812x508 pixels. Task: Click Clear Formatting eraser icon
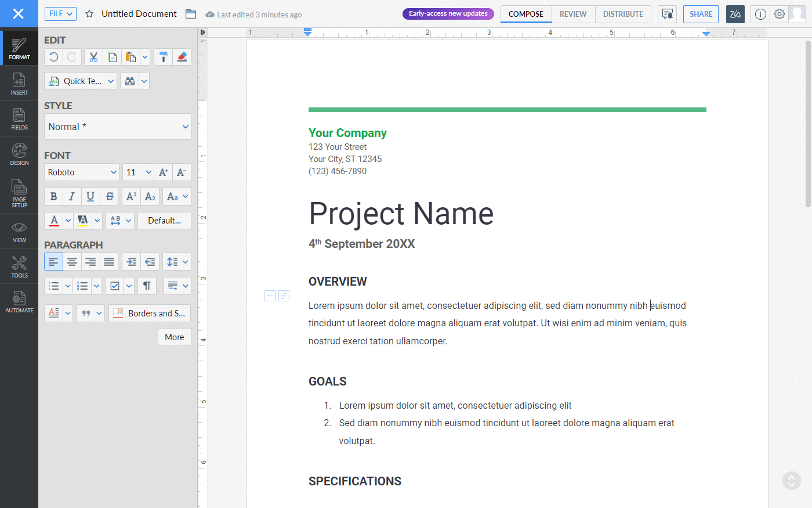[x=182, y=57]
